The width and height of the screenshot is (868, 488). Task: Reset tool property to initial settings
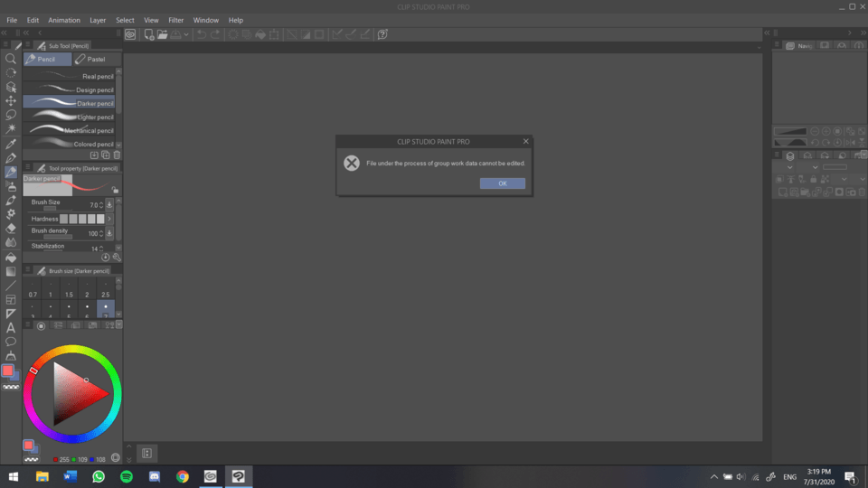point(105,258)
